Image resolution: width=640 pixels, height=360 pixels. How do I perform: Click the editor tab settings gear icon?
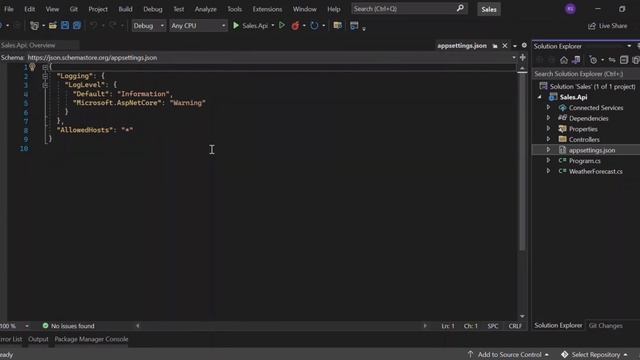coord(524,45)
